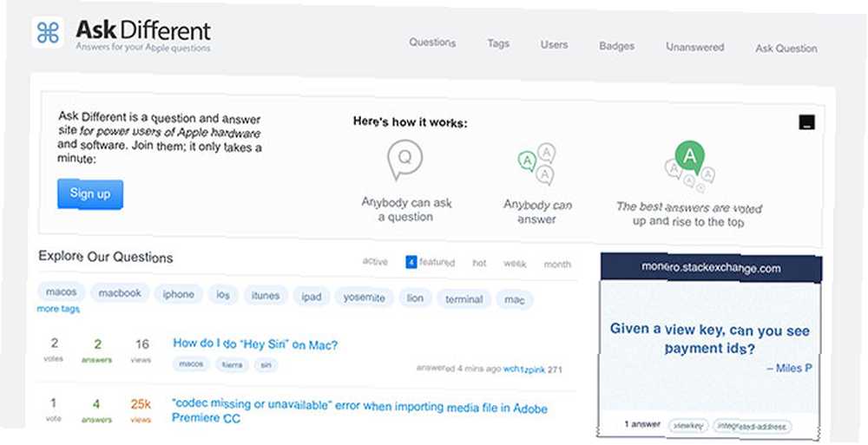Select the terminal tag

464,299
